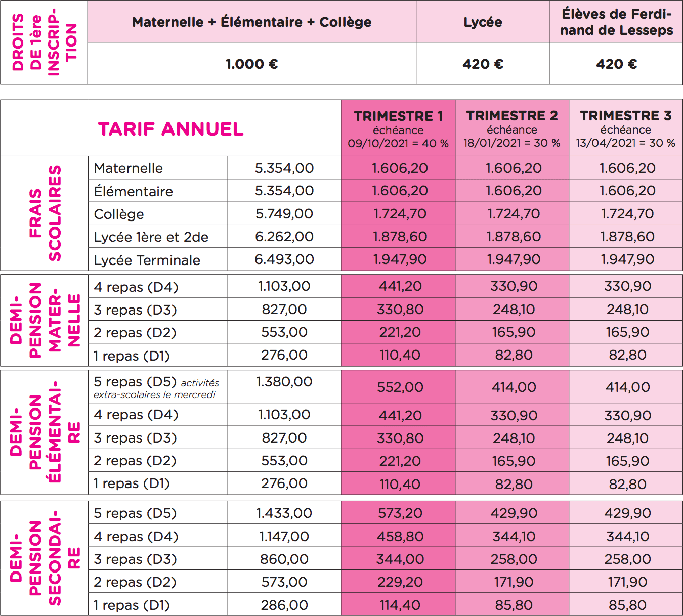Click the 'Élèves de Ferdinand de Lesseps' header
Viewport: 683px width, 616px height.
click(616, 22)
